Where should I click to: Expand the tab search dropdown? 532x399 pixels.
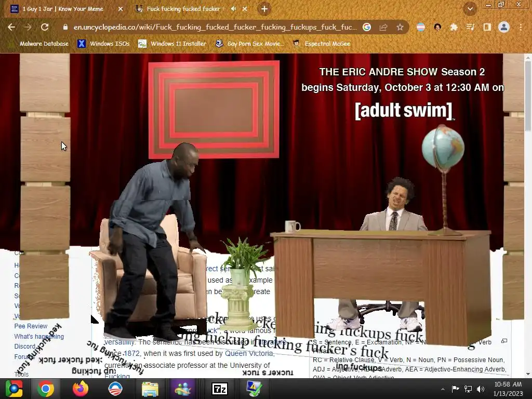(470, 9)
